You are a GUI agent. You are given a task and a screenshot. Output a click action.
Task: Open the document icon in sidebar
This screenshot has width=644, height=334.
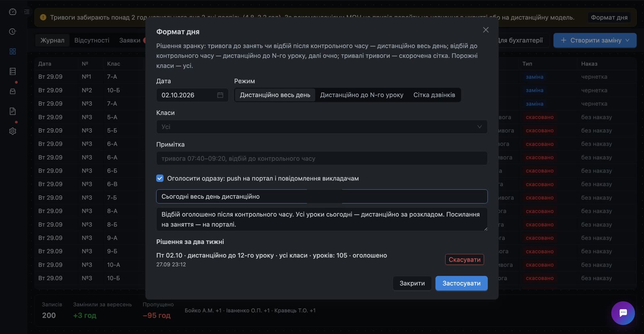[12, 111]
